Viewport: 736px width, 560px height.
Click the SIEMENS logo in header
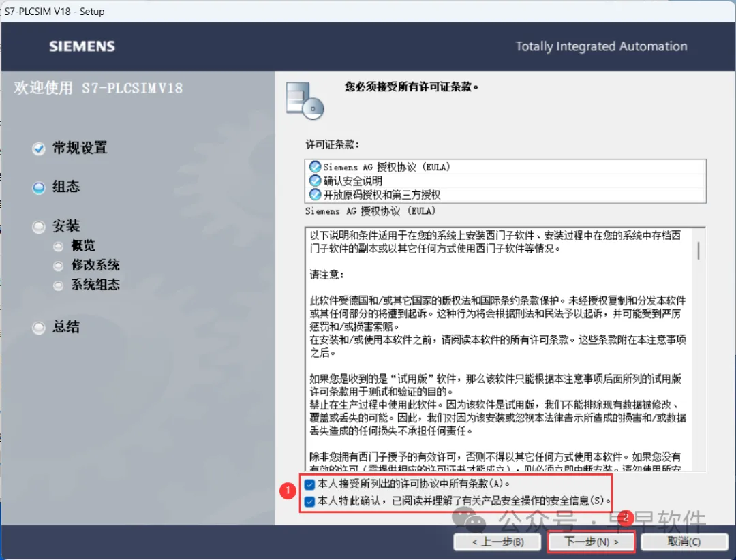(x=82, y=46)
